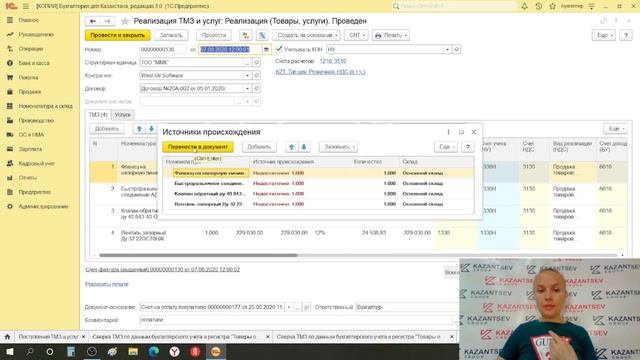
Task: Open history clock icon in title bar
Action: click(x=538, y=6)
